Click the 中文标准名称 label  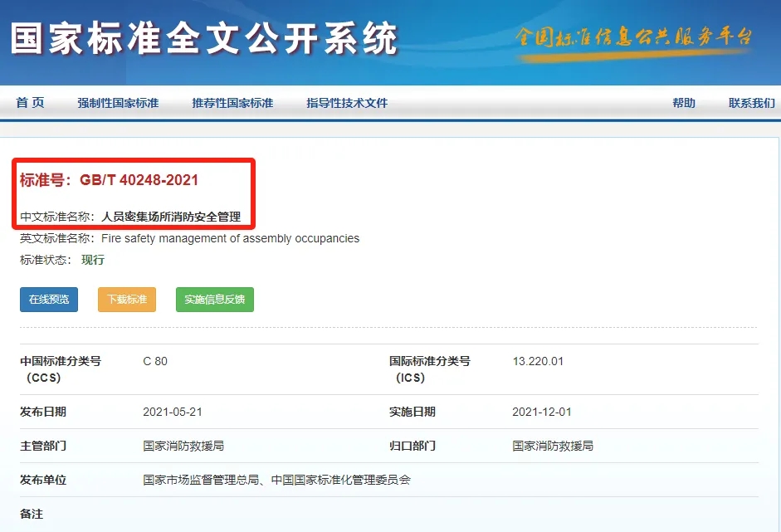(x=56, y=217)
